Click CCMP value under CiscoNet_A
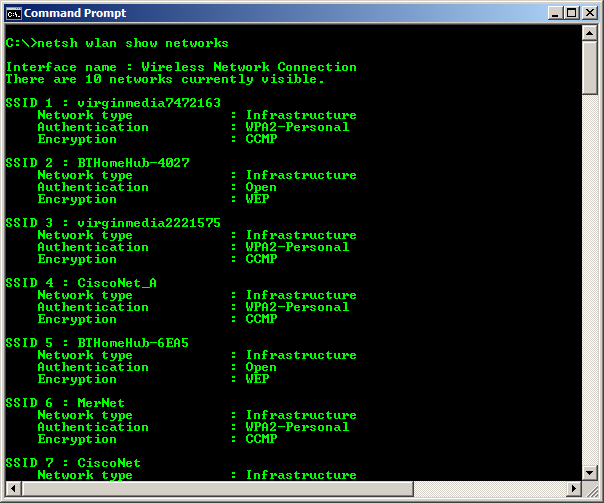This screenshot has height=503, width=604. pyautogui.click(x=262, y=319)
